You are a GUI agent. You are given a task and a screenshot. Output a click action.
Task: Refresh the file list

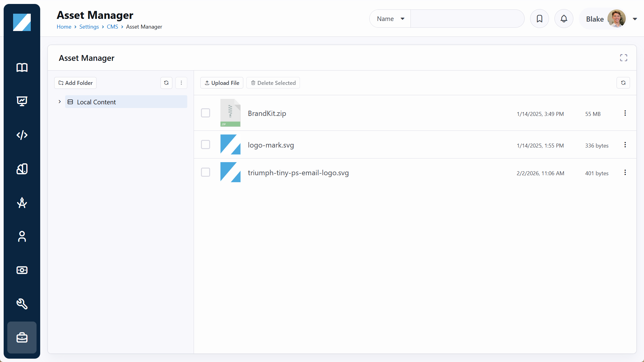pyautogui.click(x=623, y=83)
